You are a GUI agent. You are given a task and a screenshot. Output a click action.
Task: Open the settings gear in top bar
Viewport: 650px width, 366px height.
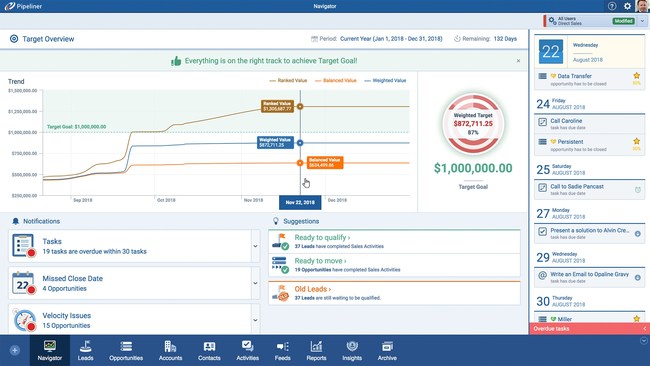pyautogui.click(x=628, y=6)
